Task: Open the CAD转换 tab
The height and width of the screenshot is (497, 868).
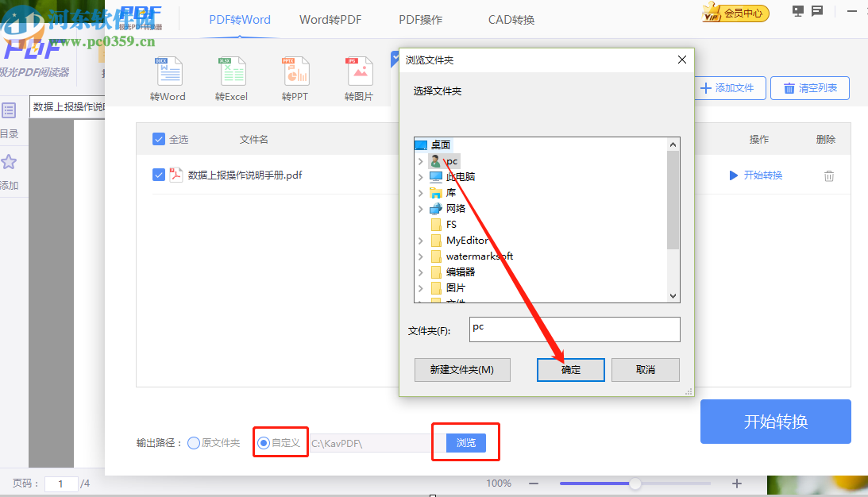Action: coord(511,19)
